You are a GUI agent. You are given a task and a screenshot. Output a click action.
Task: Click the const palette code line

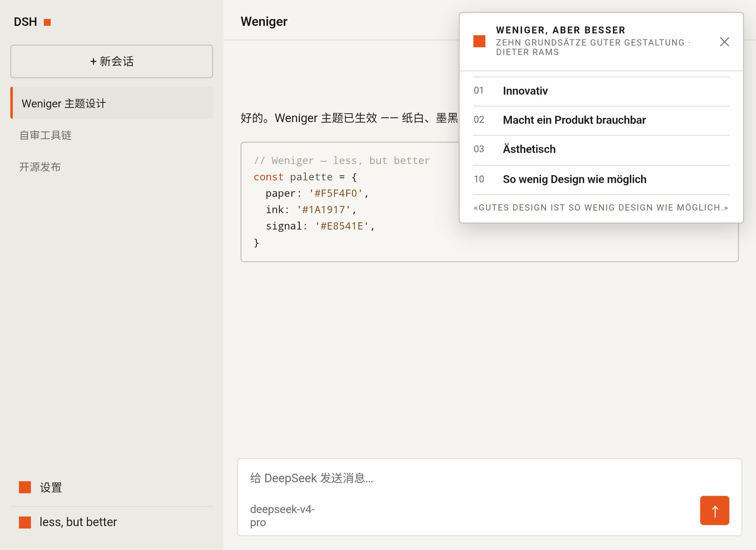[x=305, y=177]
